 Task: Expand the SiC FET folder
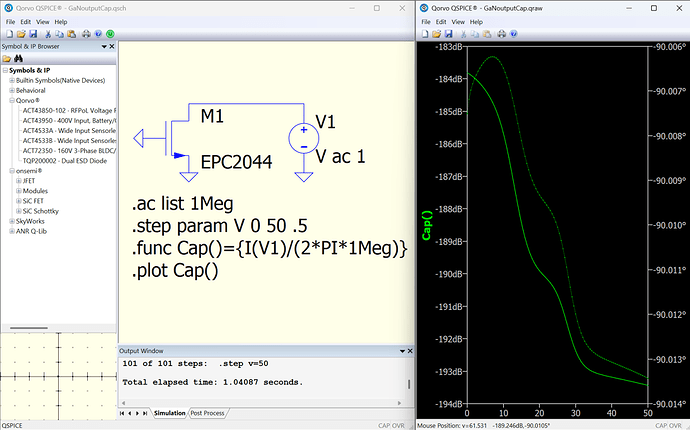click(x=18, y=201)
